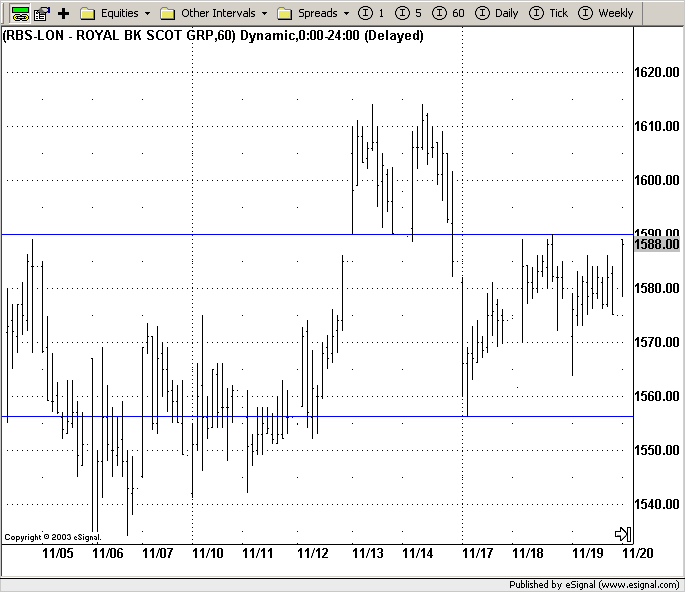This screenshot has width=685, height=592.
Task: Click the Tick interval circle icon
Action: [x=536, y=14]
